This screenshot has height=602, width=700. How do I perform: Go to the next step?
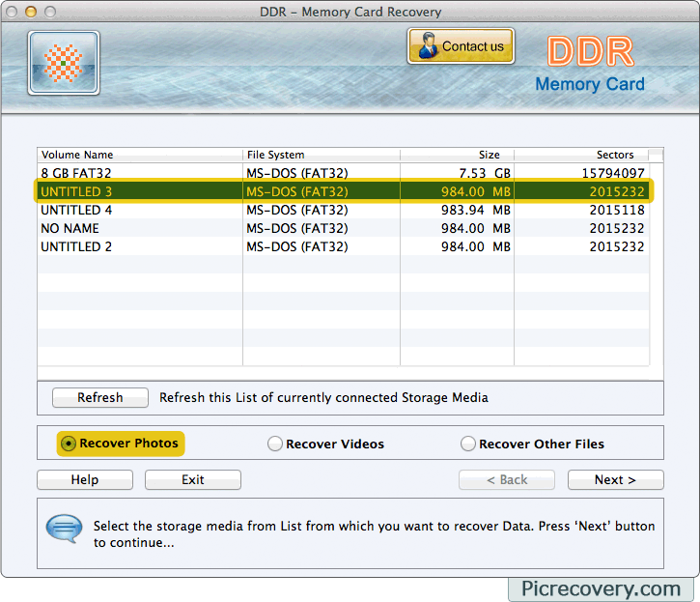point(616,479)
